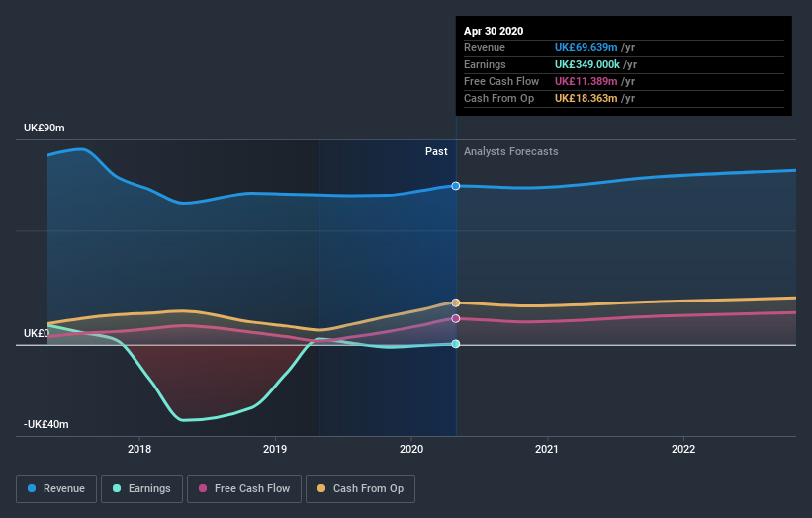
Task: Click the UK£18.363m cash from op value
Action: click(x=586, y=98)
